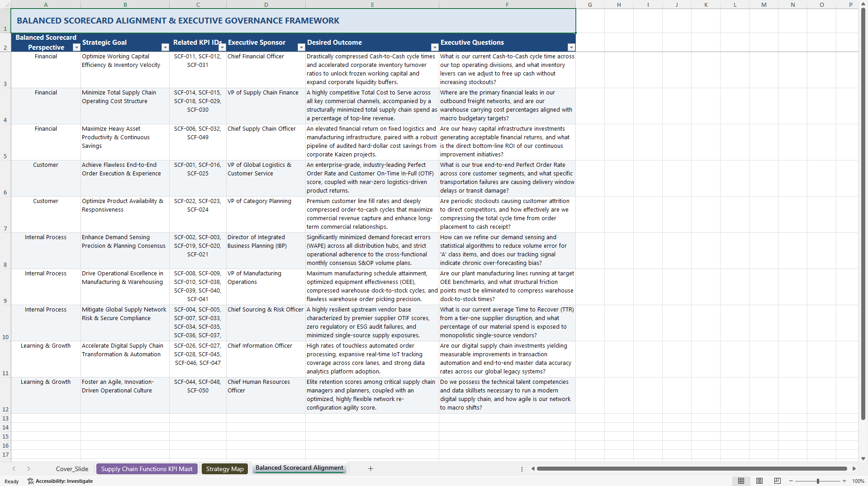Select 'Chief Sourcing & Risk Officer' cell
The image size is (868, 486).
pyautogui.click(x=266, y=323)
